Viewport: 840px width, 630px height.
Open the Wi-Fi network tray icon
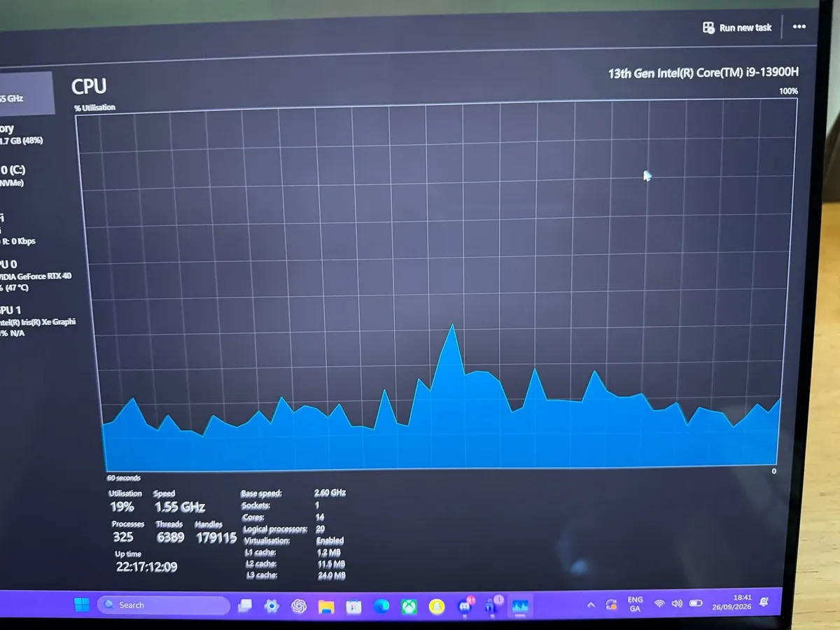click(659, 603)
